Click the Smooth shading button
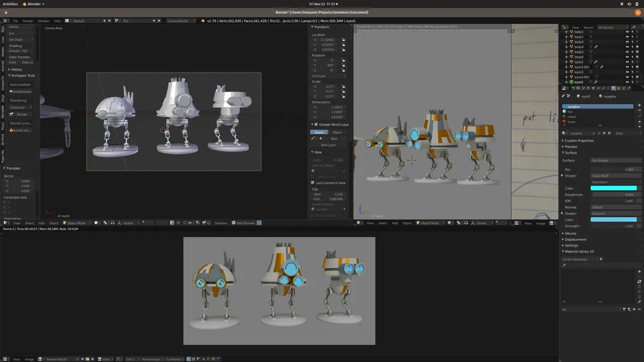Image resolution: width=644 pixels, height=362 pixels. coord(13,51)
